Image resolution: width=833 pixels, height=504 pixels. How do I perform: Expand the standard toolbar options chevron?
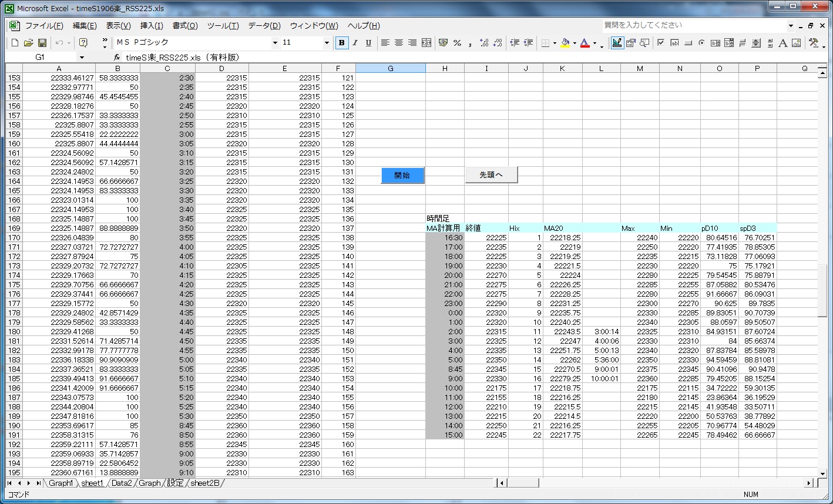[x=105, y=43]
